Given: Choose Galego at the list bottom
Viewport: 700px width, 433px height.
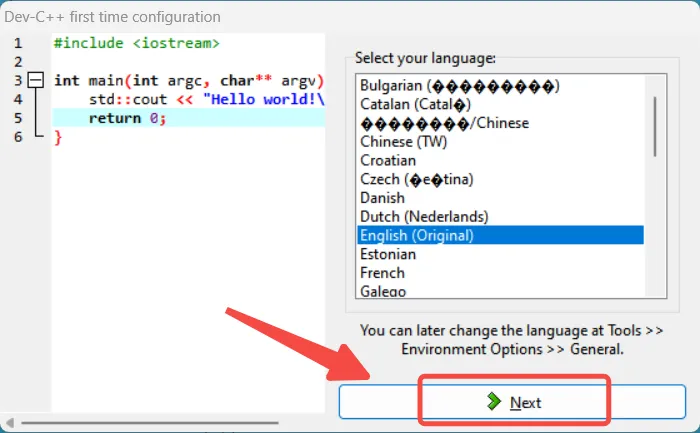Looking at the screenshot, I should pos(500,291).
